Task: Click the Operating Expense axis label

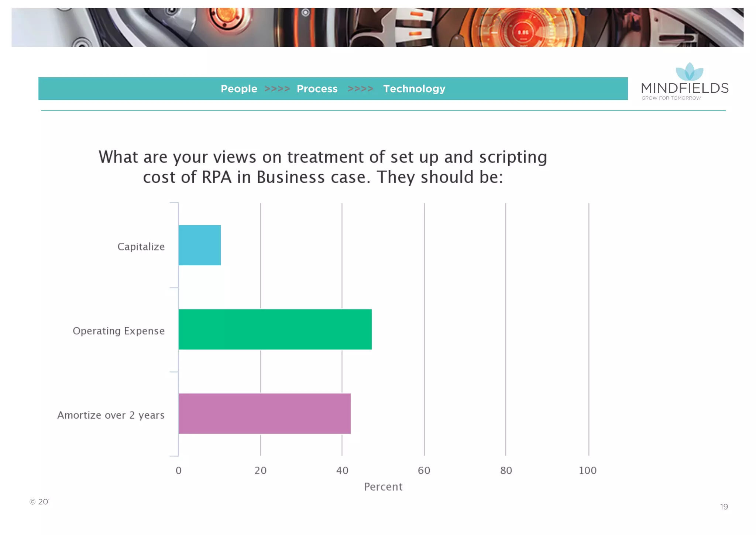Action: pos(118,331)
